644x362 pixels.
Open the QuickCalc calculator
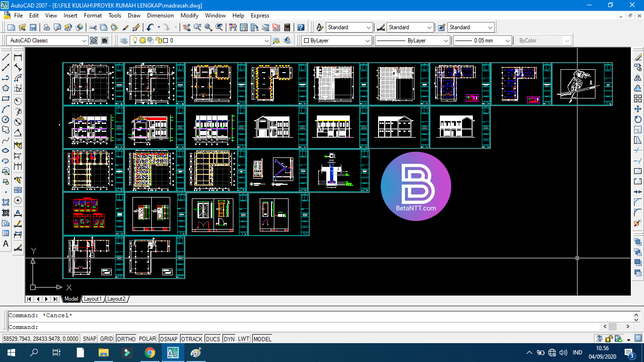point(287,27)
